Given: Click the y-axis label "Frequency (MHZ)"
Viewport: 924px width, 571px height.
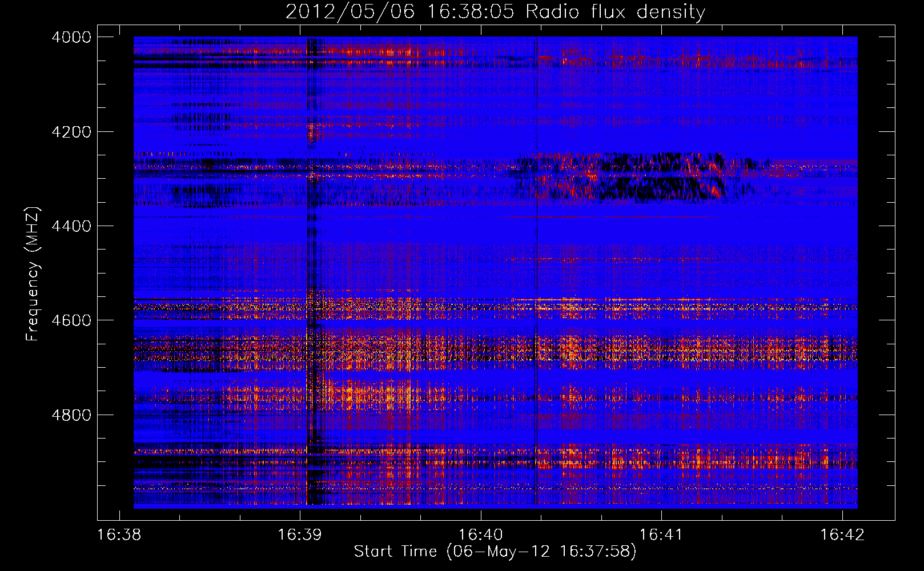Looking at the screenshot, I should point(33,274).
